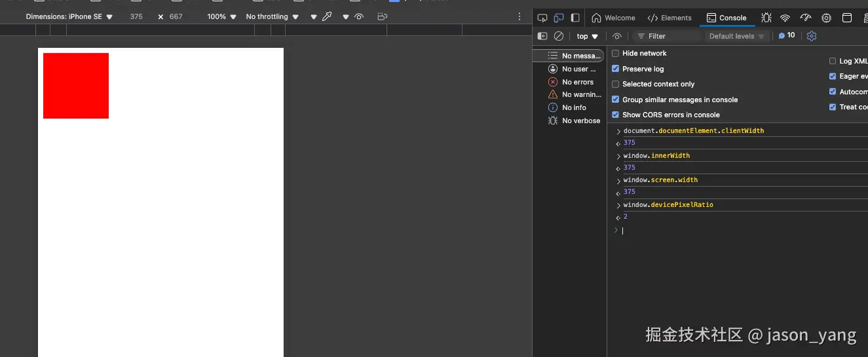This screenshot has height=357, width=868.
Task: Click the 10 issues badge
Action: point(787,36)
